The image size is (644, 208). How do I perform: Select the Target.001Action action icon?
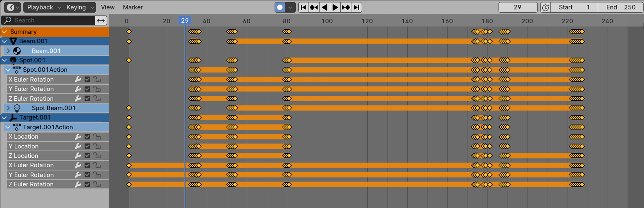[x=17, y=127]
